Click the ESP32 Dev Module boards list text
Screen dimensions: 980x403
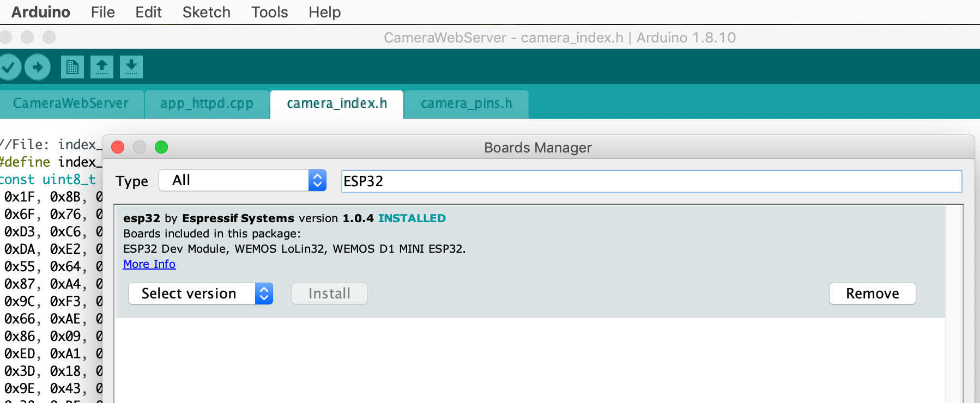(294, 249)
